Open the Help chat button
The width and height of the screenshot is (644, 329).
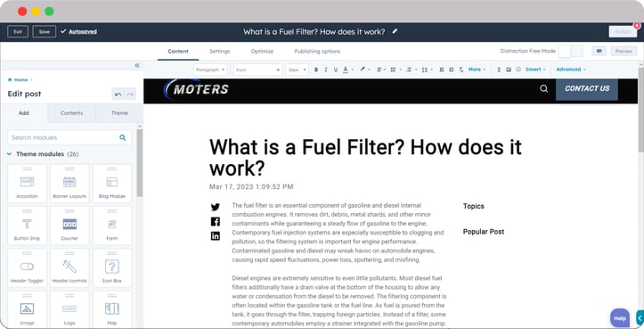click(620, 318)
